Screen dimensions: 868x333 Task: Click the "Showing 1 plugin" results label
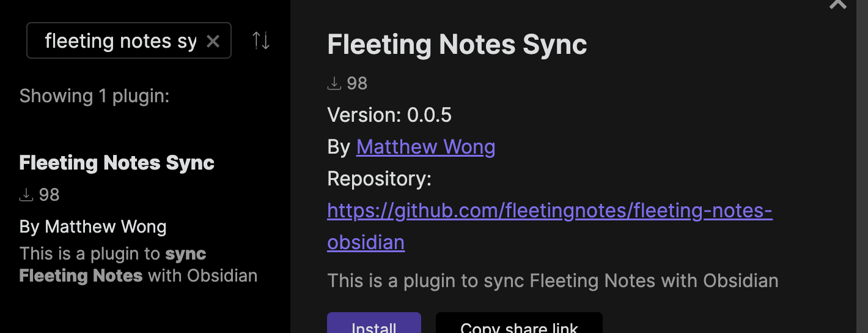pos(94,96)
